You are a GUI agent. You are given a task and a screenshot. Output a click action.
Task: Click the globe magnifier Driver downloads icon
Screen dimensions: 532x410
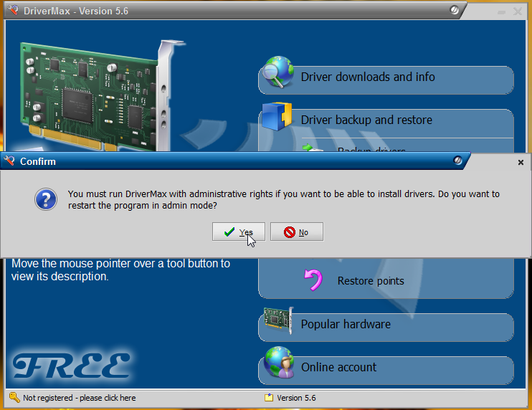[277, 75]
